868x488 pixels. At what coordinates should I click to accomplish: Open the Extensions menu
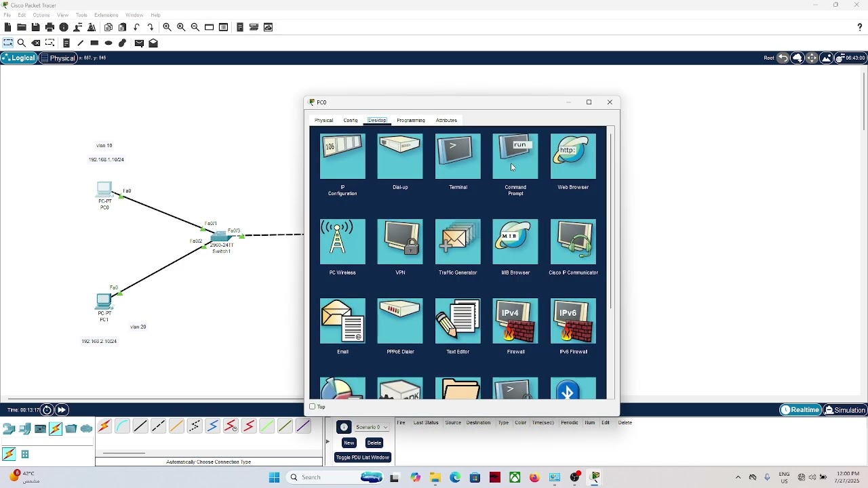pos(106,15)
